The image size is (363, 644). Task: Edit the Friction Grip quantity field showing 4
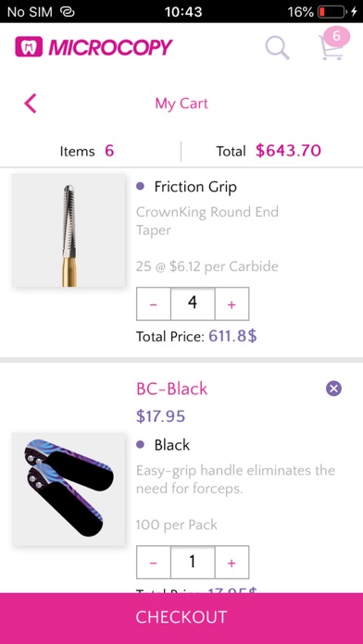click(x=193, y=303)
